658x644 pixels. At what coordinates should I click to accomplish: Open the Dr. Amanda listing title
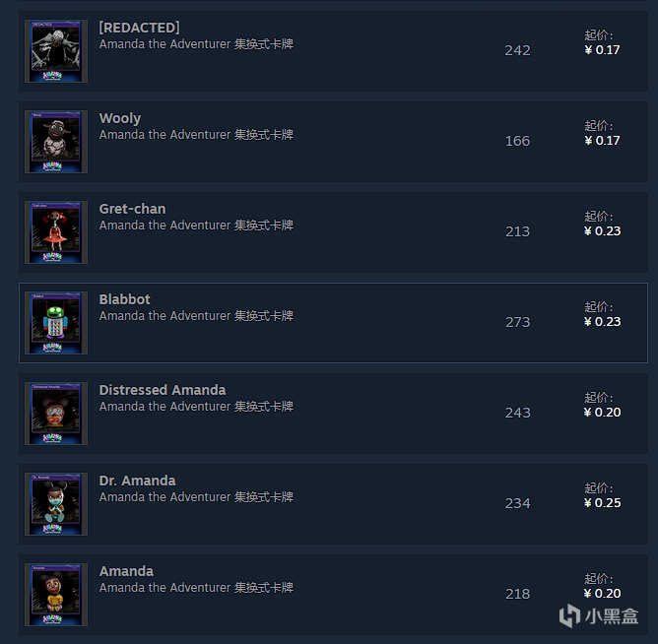pos(137,481)
